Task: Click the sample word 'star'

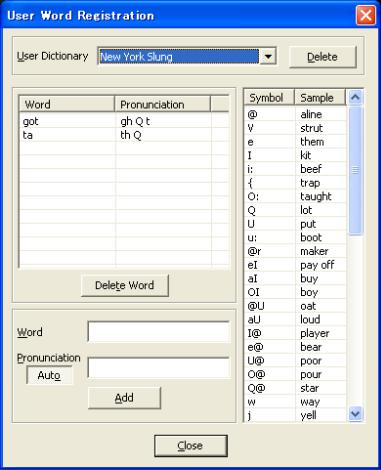Action: click(x=309, y=388)
